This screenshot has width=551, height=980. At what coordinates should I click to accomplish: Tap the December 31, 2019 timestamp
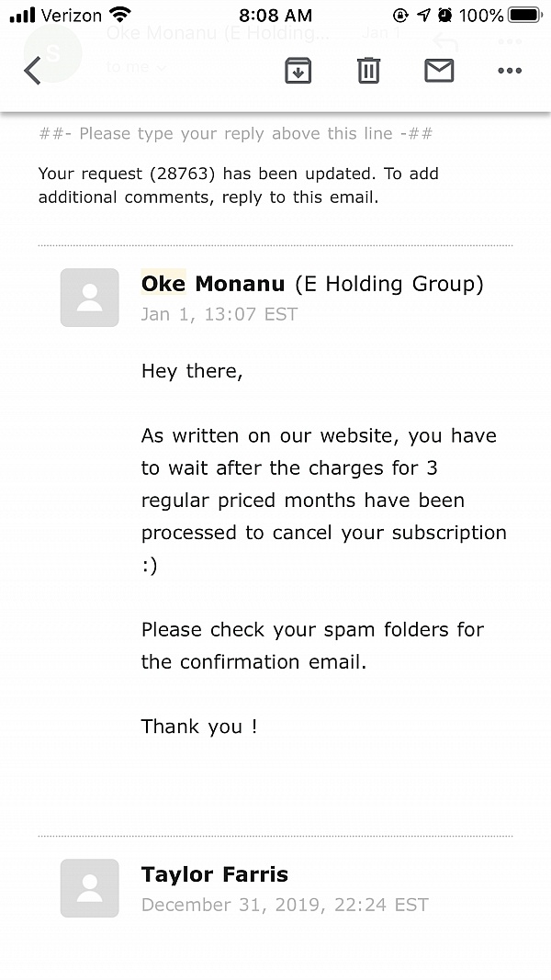(285, 905)
